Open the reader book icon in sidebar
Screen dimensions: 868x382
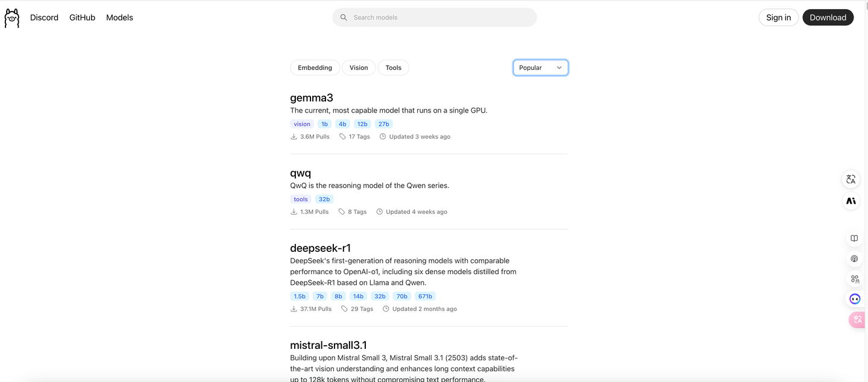click(854, 238)
